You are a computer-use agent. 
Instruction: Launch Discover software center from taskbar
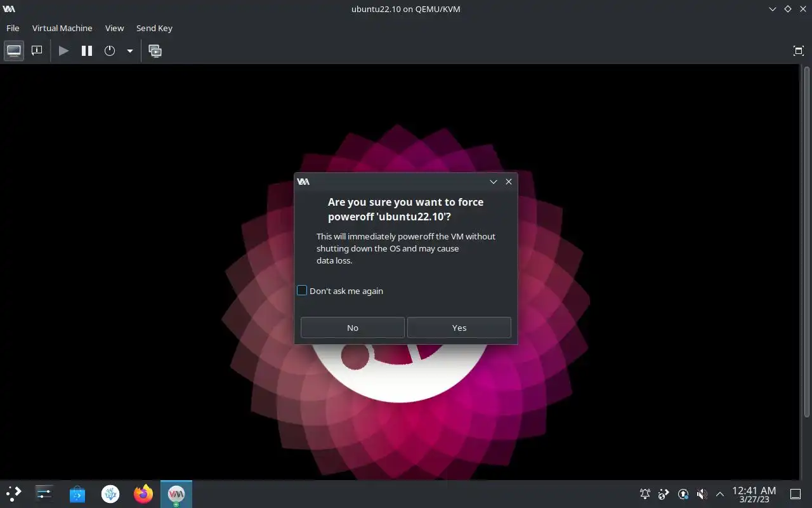click(x=77, y=493)
